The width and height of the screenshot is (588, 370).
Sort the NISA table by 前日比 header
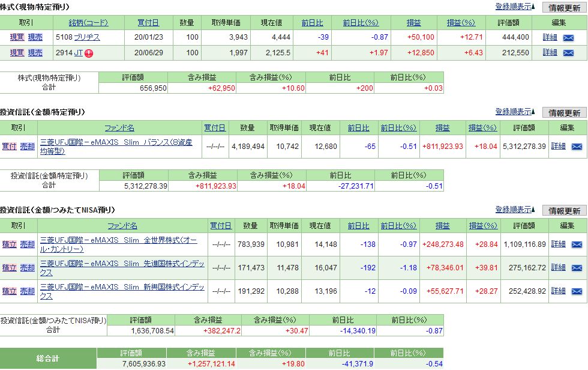[x=358, y=226]
